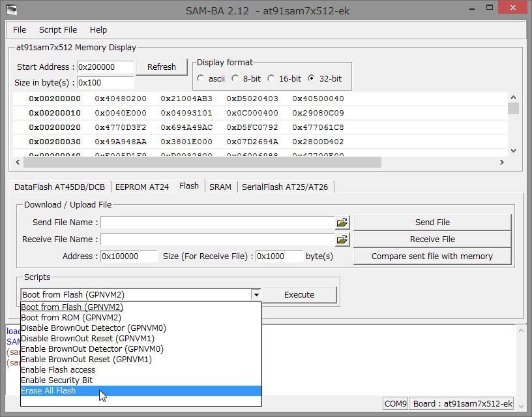This screenshot has height=417, width=532.
Task: Click memory display scroll down arrow
Action: [x=513, y=151]
